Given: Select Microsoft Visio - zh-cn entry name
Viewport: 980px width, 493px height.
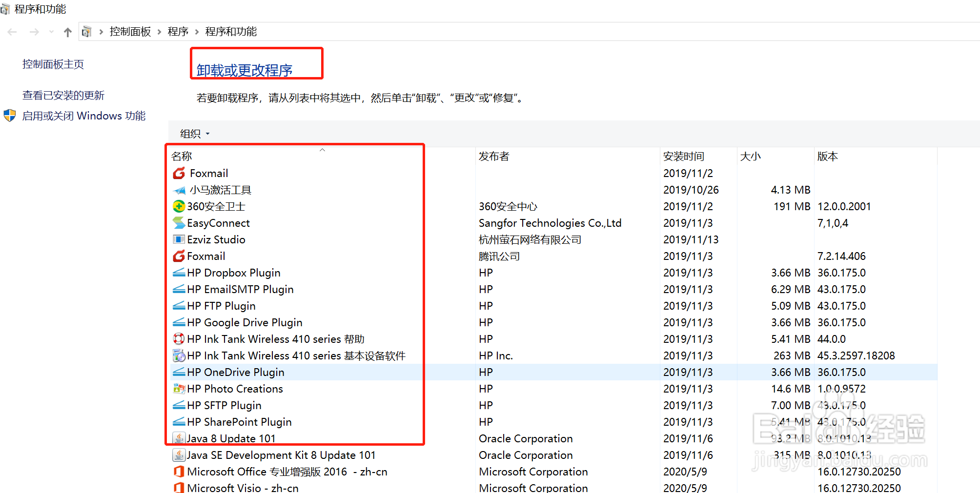Looking at the screenshot, I should click(243, 488).
